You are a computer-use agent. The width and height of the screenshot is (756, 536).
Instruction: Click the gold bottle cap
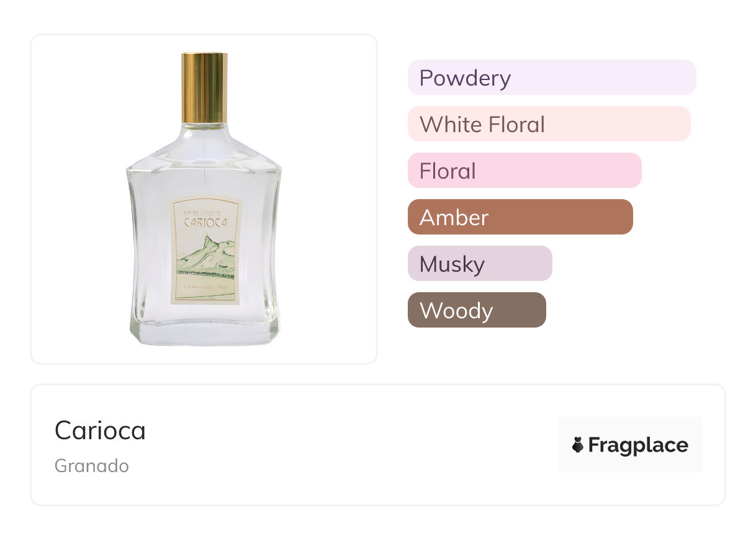tap(204, 87)
